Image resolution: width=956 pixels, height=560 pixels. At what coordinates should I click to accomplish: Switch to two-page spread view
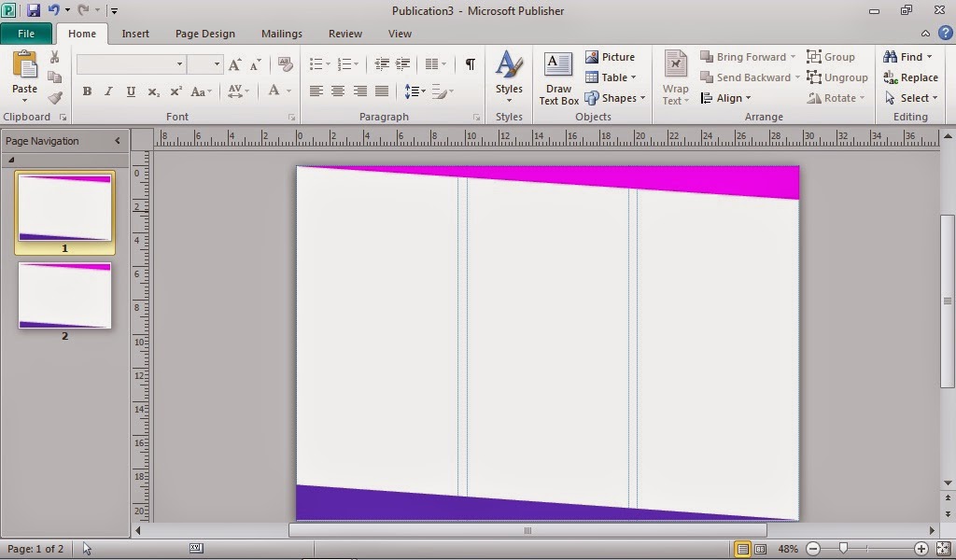pos(760,549)
